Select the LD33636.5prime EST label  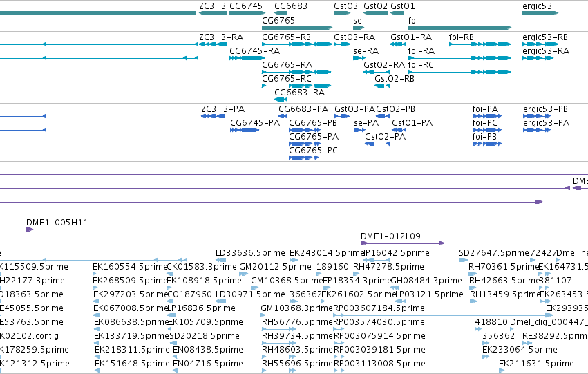pos(250,253)
